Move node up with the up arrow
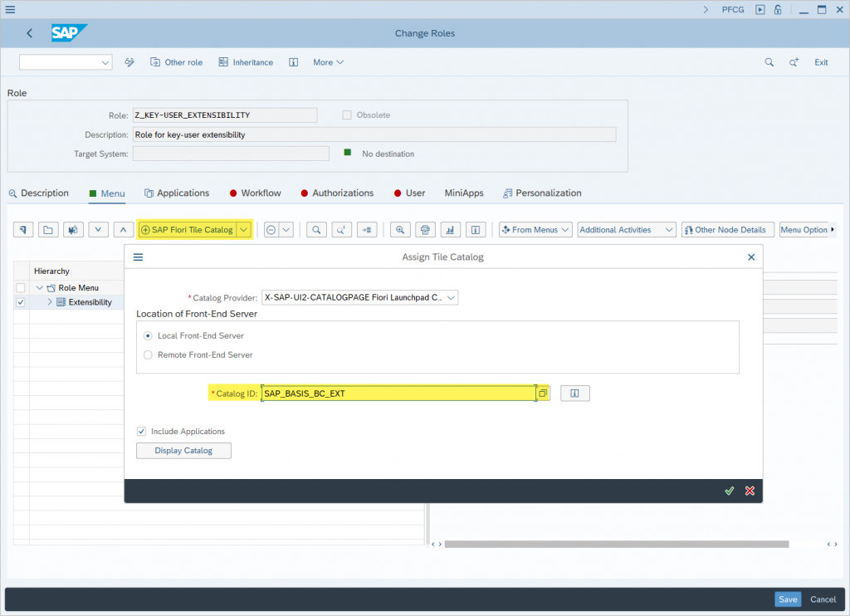The image size is (850, 616). [x=123, y=229]
